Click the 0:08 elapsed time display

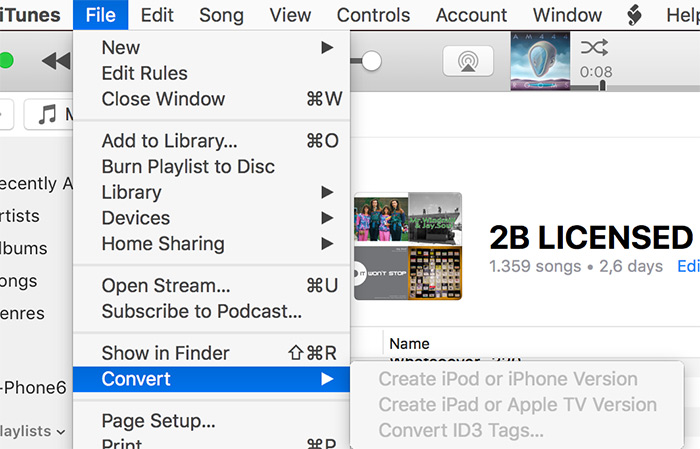click(596, 71)
